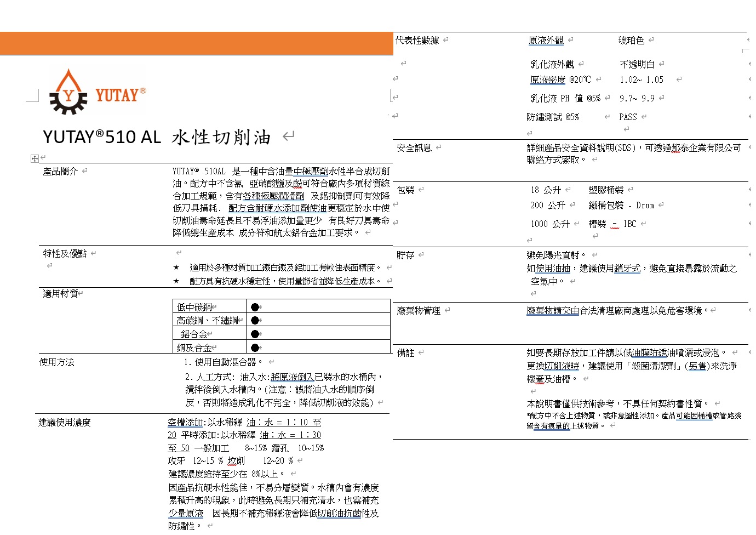Click the "原液外觀" property label
This screenshot has height=535, width=756.
point(546,40)
